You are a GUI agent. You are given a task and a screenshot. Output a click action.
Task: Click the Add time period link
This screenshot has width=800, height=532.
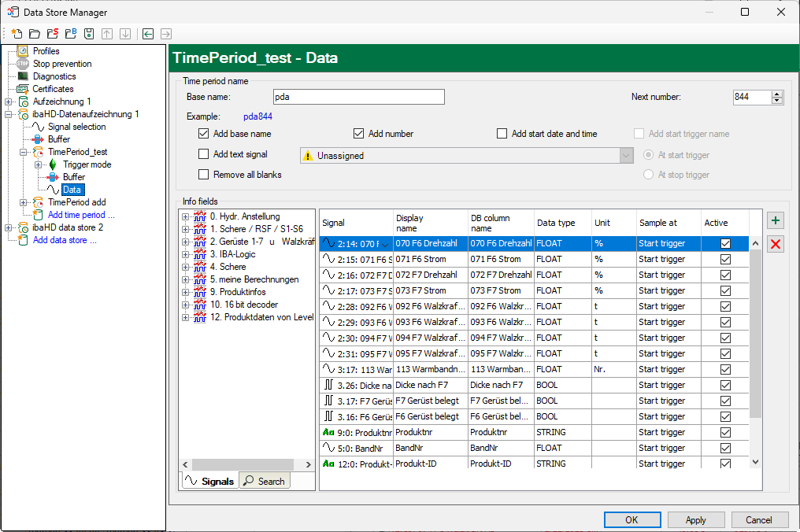tap(81, 215)
